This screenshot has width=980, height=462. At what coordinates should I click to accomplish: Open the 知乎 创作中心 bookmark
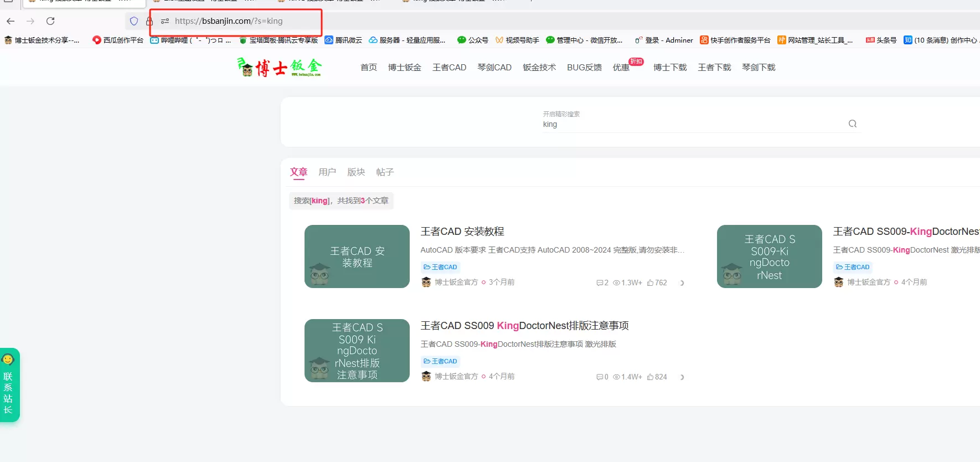tap(941, 40)
